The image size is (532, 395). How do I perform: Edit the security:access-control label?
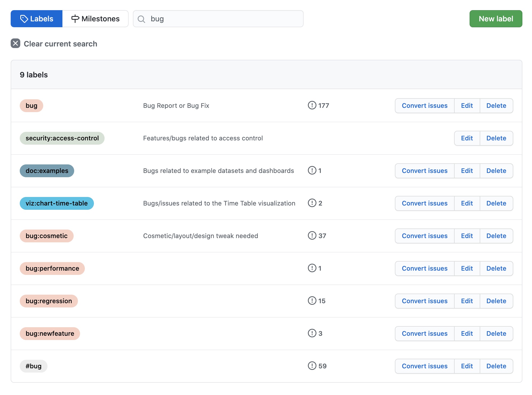[x=467, y=138]
